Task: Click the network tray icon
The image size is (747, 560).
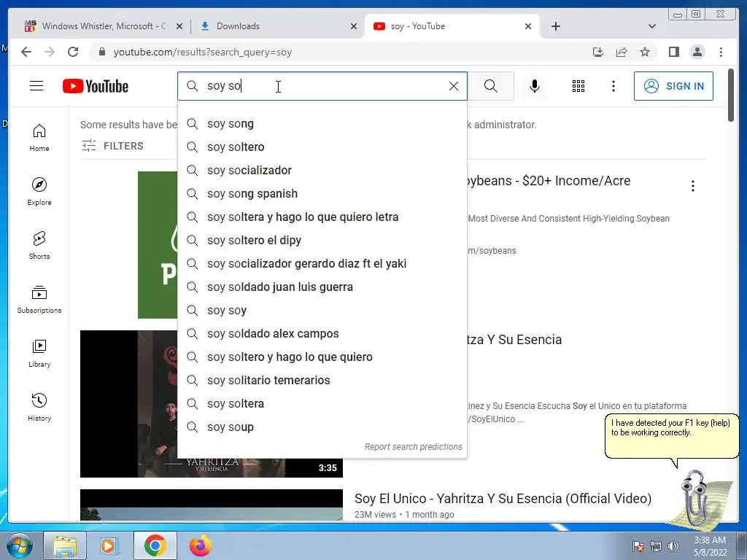Action: 656,546
